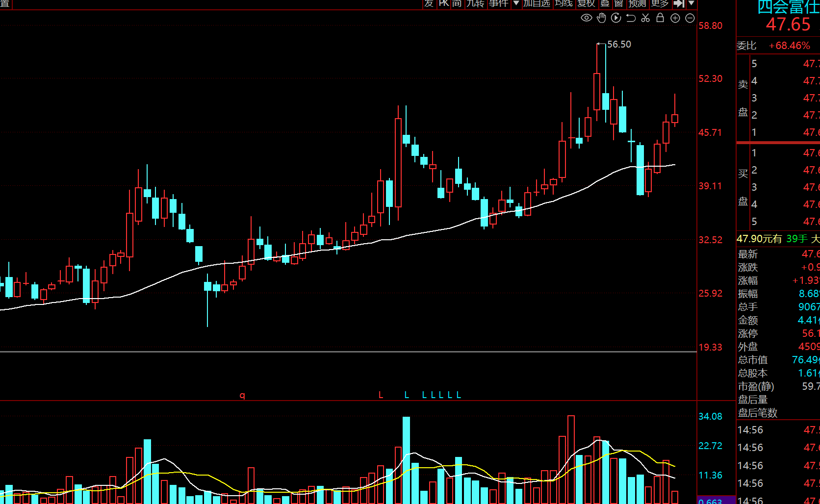Click the red 'L' marker on timeline

pyautogui.click(x=381, y=395)
